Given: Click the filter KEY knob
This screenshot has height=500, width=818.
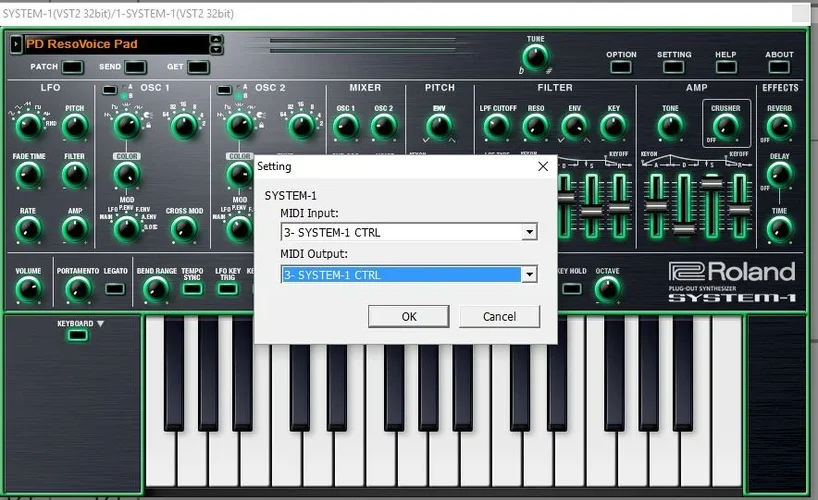Looking at the screenshot, I should (613, 127).
